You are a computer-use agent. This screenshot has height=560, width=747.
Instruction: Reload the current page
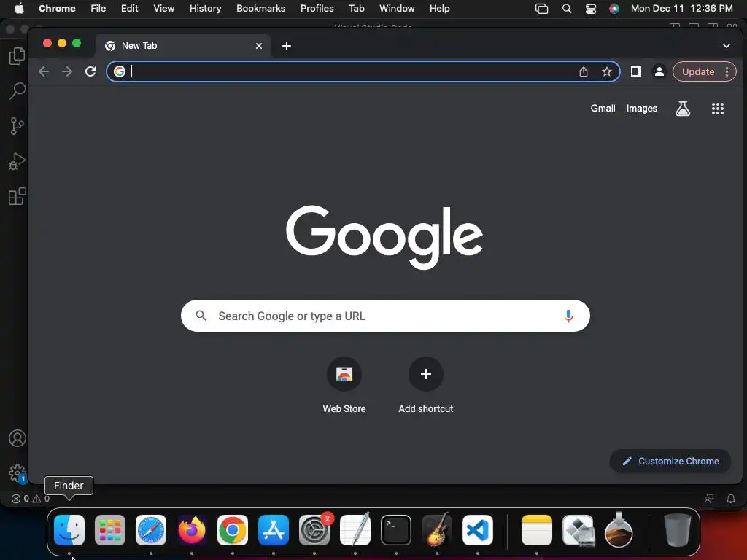click(x=90, y=72)
